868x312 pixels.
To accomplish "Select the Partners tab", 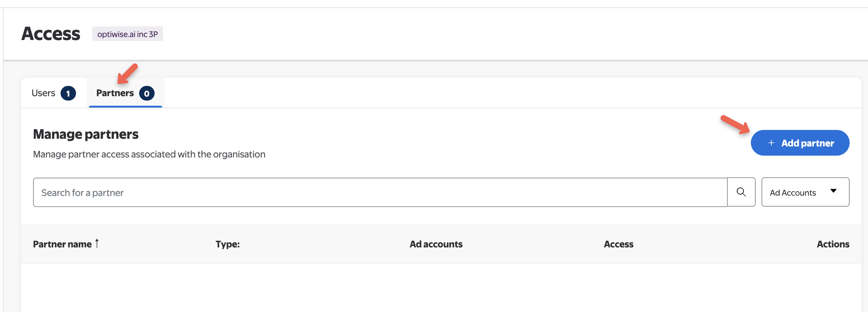I will (115, 93).
